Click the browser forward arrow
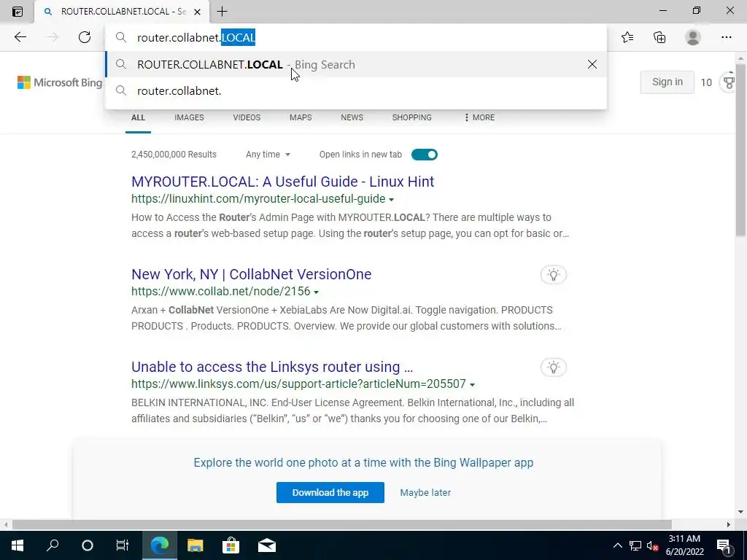This screenshot has width=747, height=560. coord(53,37)
